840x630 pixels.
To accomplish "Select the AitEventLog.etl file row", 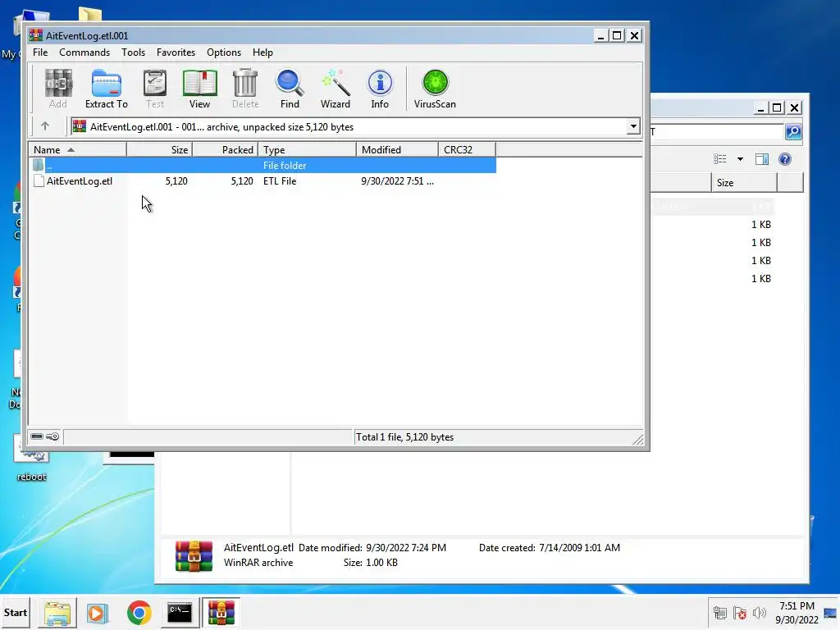I will pyautogui.click(x=262, y=181).
